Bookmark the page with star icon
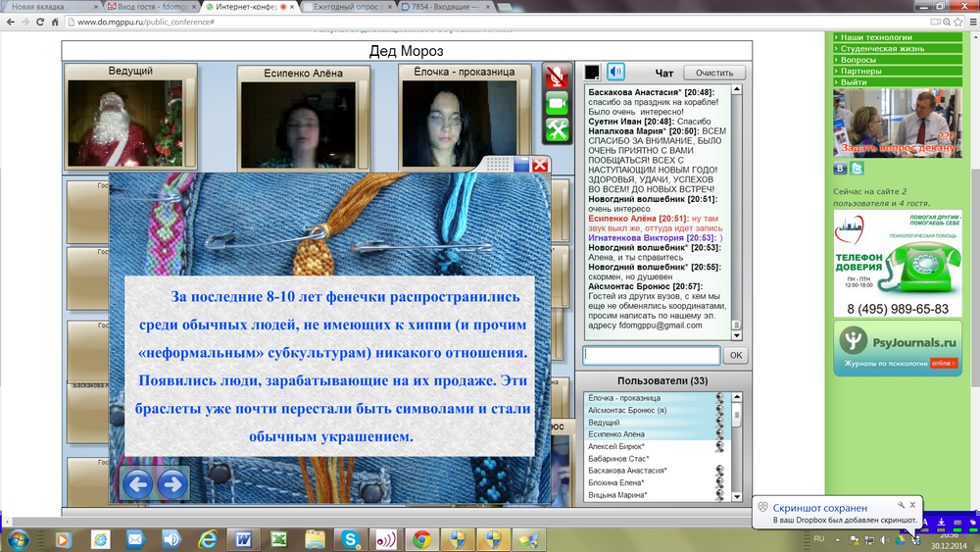 (x=957, y=22)
